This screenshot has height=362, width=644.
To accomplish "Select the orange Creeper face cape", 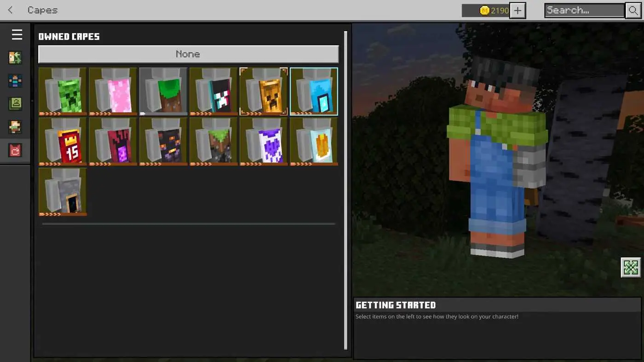I will (x=264, y=92).
